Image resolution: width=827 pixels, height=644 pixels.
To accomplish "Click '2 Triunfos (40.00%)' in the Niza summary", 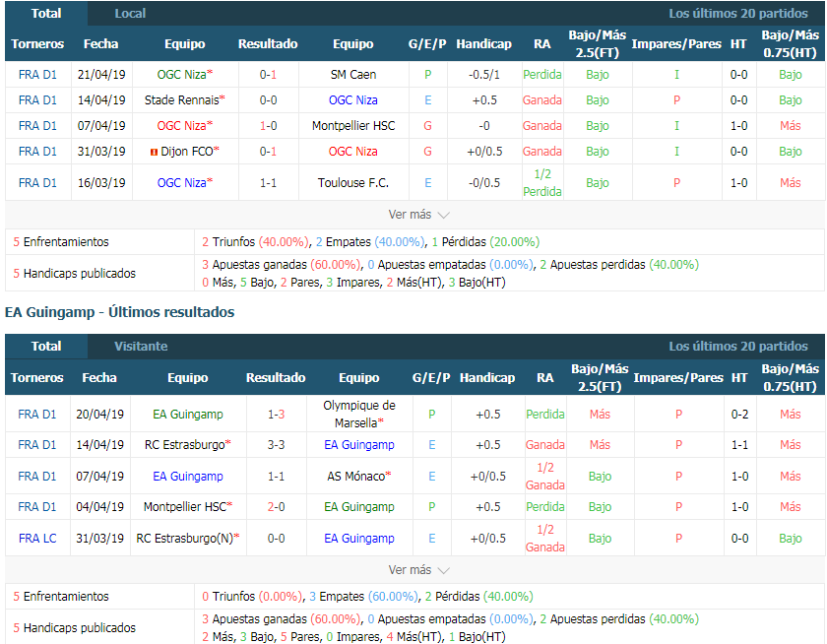I will [255, 241].
